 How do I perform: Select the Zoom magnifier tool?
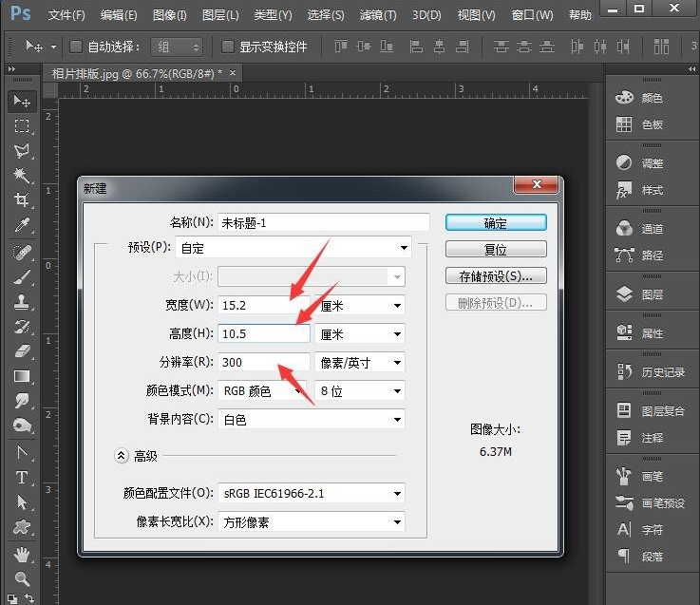point(21,578)
